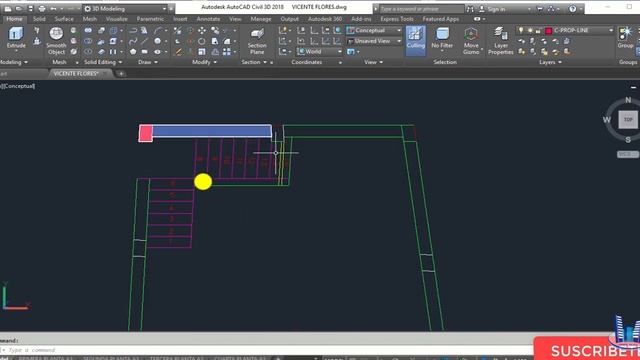Add a new drawing tab with plus
The image size is (640, 360).
pyautogui.click(x=121, y=74)
